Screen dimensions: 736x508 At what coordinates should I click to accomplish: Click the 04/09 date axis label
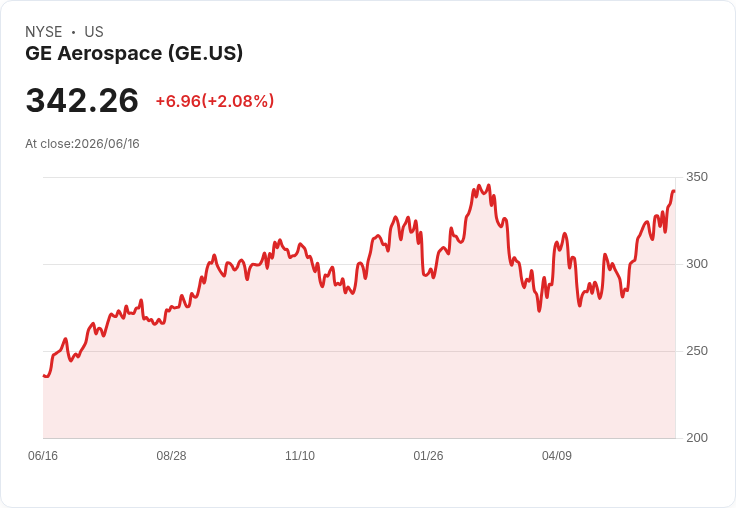pyautogui.click(x=557, y=455)
